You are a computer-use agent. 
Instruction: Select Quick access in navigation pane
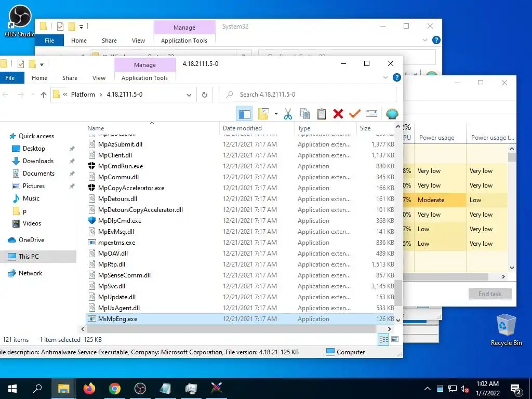(x=36, y=136)
